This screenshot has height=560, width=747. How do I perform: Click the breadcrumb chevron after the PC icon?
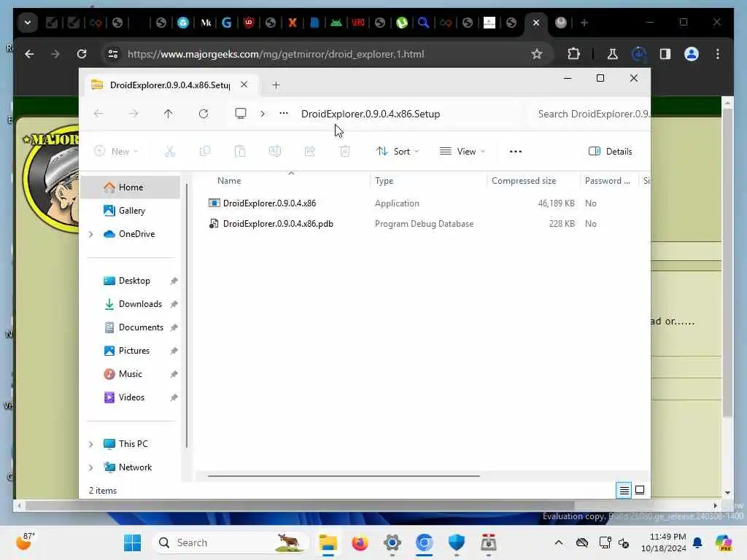point(263,114)
